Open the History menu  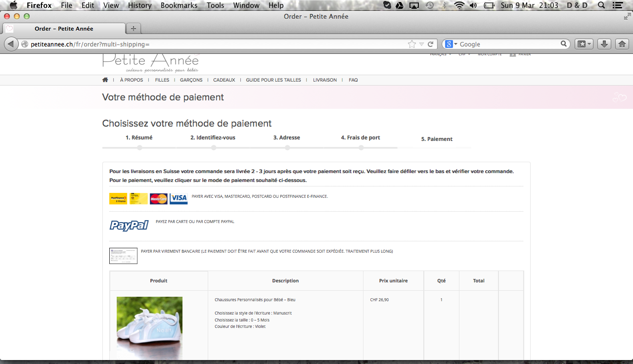(140, 5)
